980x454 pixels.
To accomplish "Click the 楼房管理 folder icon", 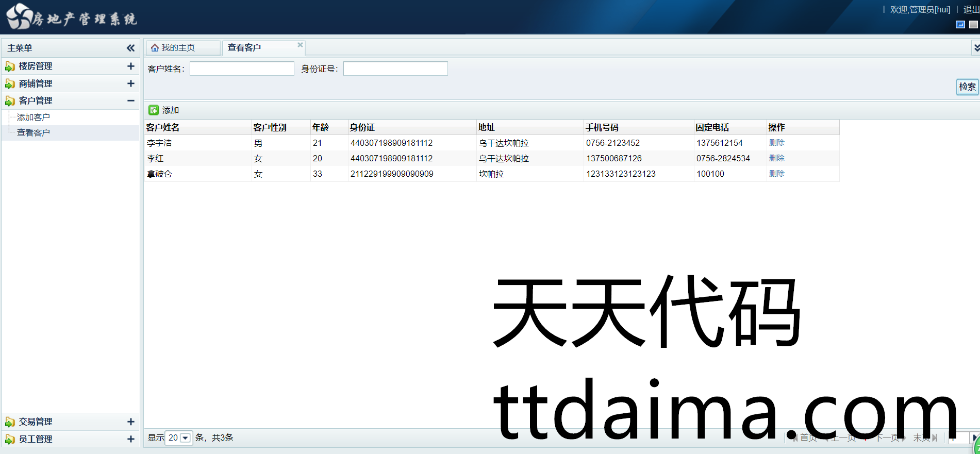I will click(x=10, y=66).
